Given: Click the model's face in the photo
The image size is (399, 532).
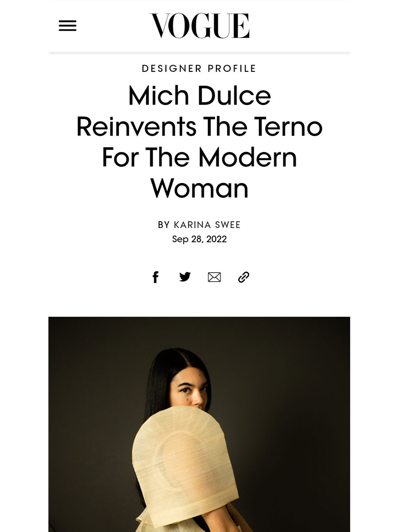Looking at the screenshot, I should 190,391.
